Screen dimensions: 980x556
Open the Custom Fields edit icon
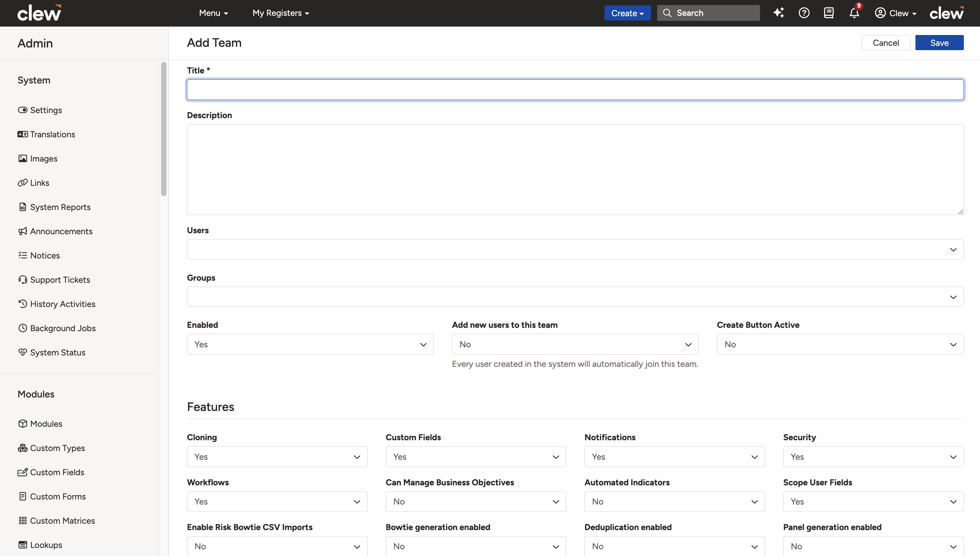point(23,472)
